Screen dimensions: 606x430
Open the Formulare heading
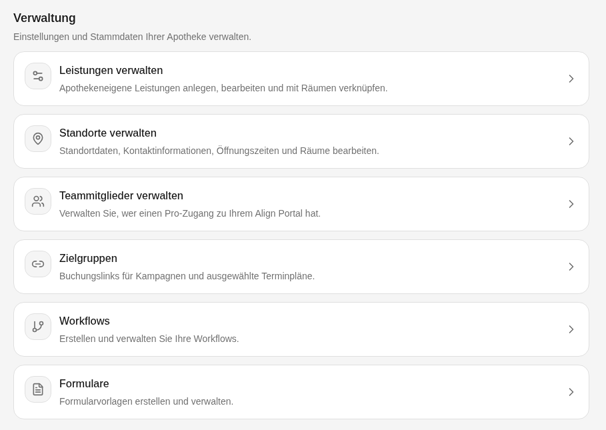point(84,384)
